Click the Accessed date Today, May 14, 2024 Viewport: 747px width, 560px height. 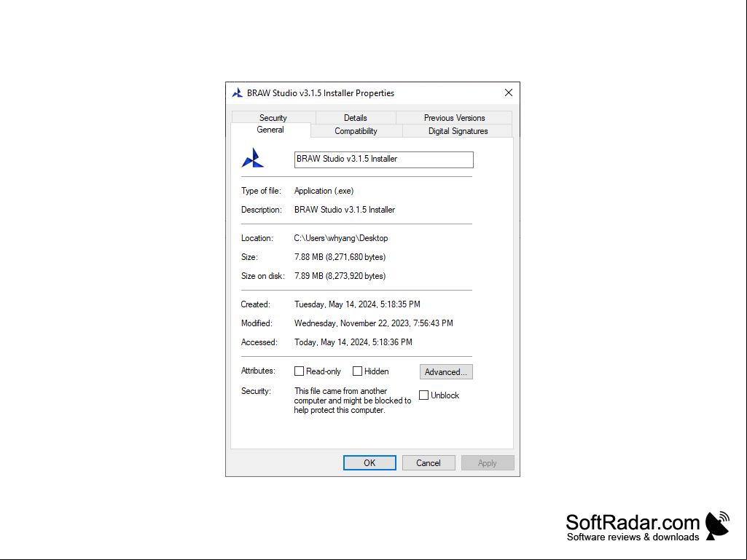pos(353,342)
